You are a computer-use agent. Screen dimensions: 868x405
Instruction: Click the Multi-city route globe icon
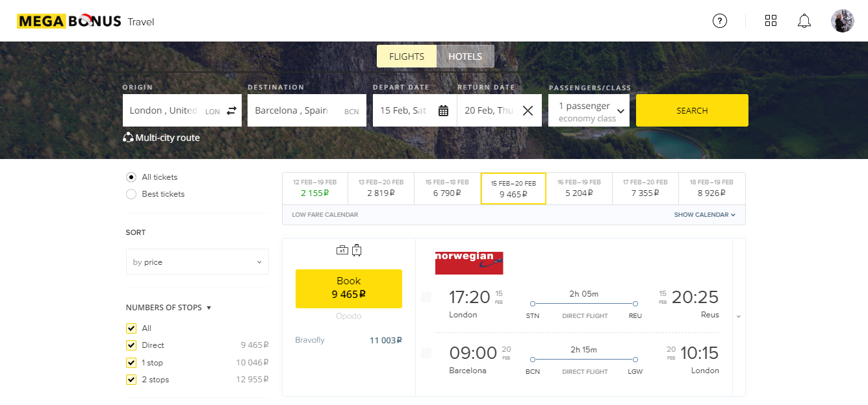pos(128,138)
